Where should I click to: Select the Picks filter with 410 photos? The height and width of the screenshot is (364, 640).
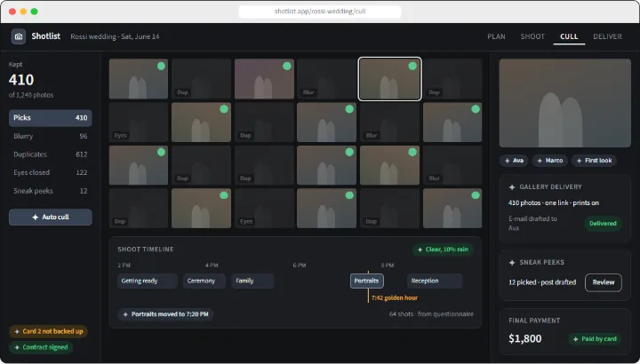[x=50, y=118]
